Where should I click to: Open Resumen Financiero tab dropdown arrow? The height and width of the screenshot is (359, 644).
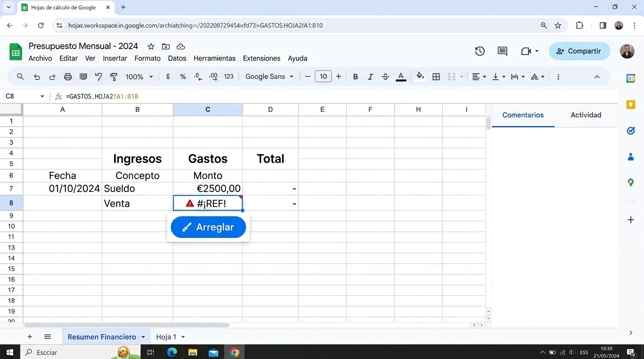point(143,337)
